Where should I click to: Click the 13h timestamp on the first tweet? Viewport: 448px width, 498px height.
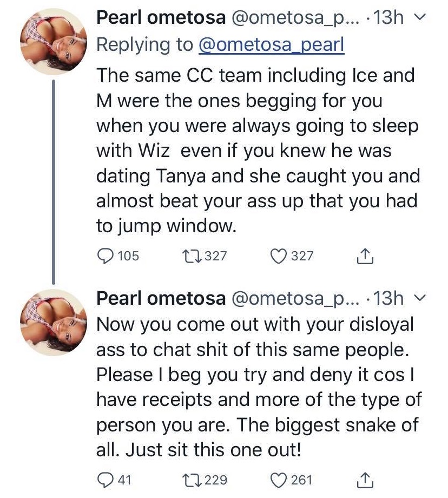(x=389, y=18)
